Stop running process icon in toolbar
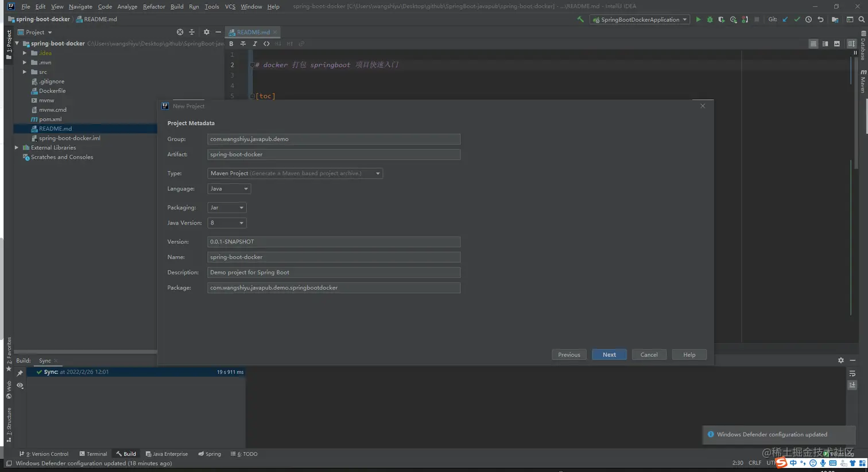Viewport: 868px width, 472px height. (757, 20)
